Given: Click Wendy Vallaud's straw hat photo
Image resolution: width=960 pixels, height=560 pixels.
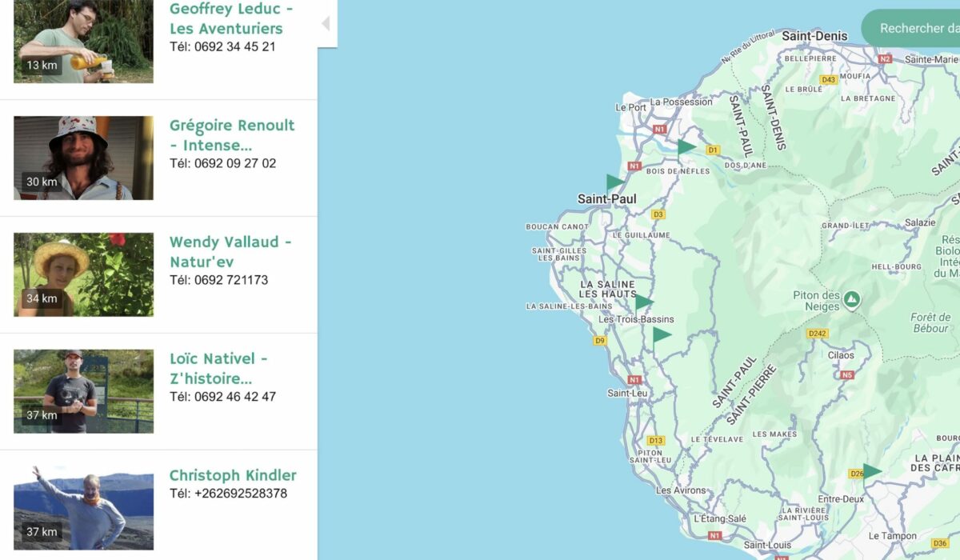Looking at the screenshot, I should [x=82, y=274].
